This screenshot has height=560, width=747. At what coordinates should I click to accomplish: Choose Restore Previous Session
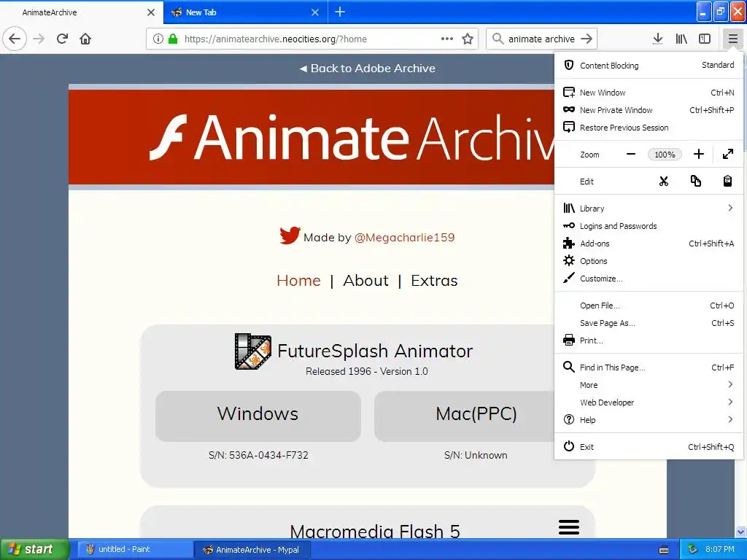(x=649, y=128)
